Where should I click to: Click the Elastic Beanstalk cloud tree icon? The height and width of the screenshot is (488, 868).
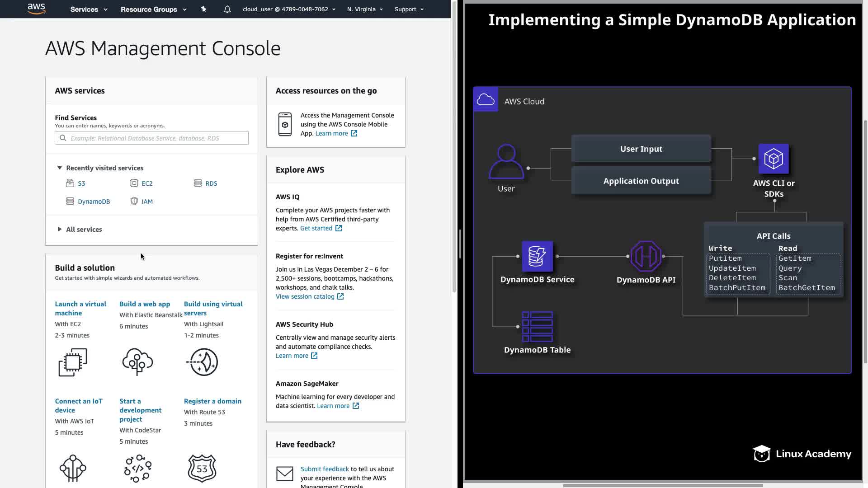137,362
